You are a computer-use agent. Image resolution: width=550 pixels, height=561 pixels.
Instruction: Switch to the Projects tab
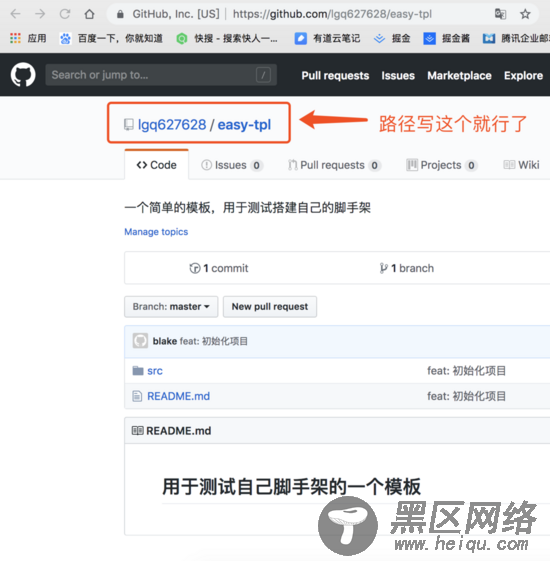(x=442, y=165)
